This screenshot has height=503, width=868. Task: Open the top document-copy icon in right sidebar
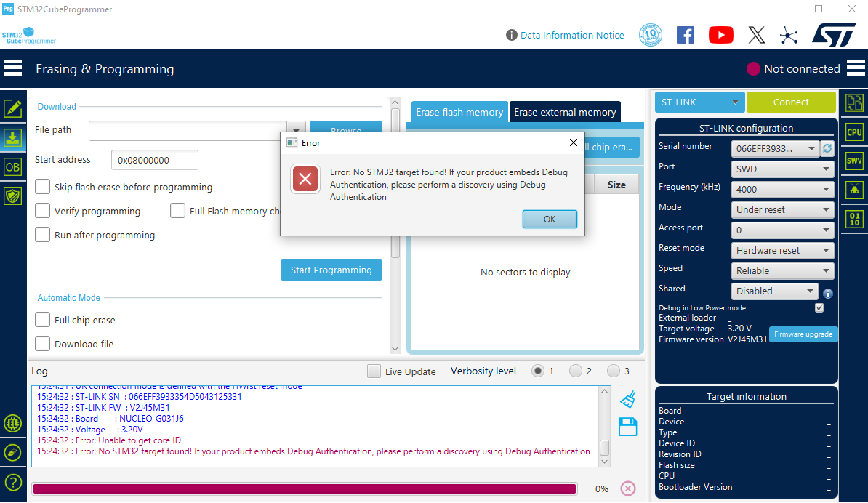pyautogui.click(x=854, y=102)
